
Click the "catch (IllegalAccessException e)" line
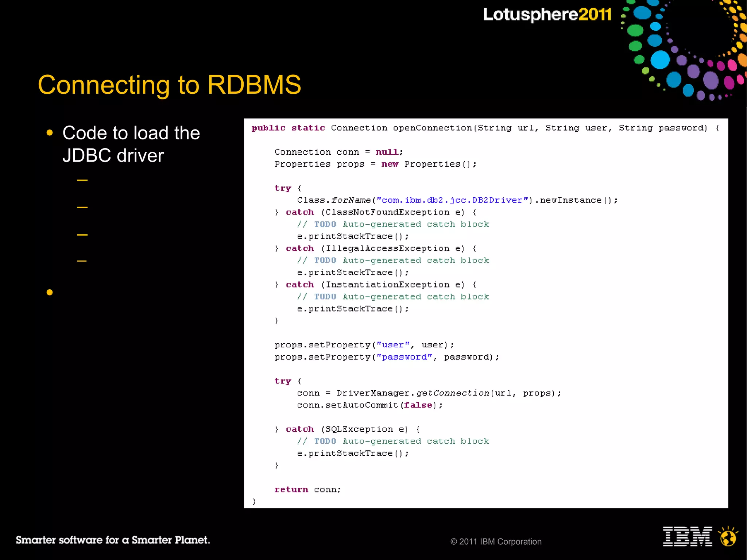pyautogui.click(x=376, y=248)
